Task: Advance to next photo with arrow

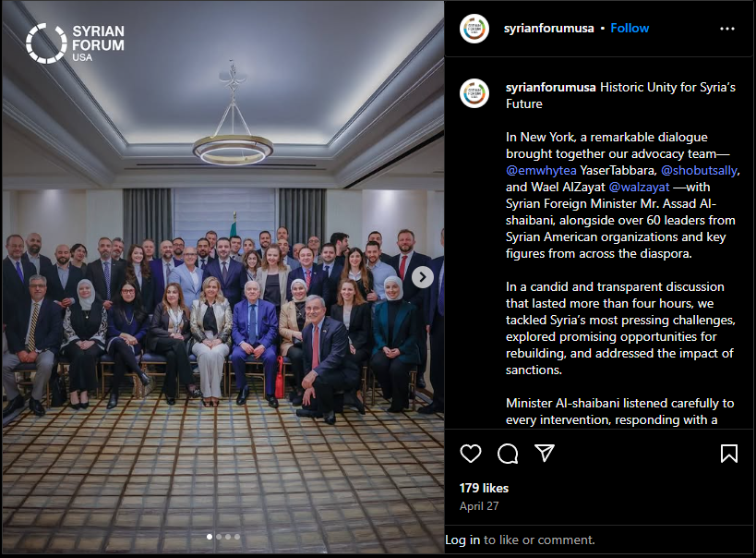Action: (423, 277)
